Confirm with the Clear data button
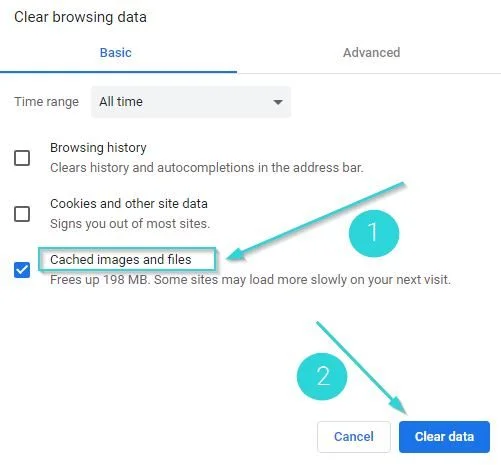The width and height of the screenshot is (501, 465). click(x=444, y=437)
